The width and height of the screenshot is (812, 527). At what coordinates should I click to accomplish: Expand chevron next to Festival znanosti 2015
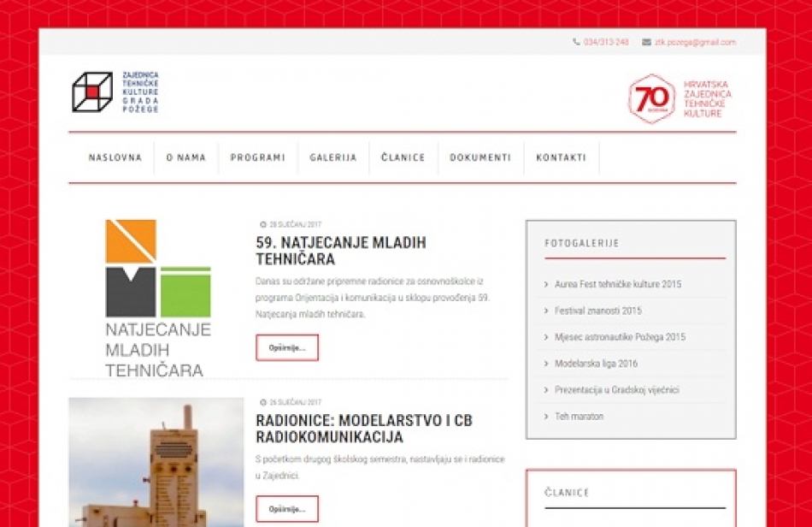[x=546, y=311]
